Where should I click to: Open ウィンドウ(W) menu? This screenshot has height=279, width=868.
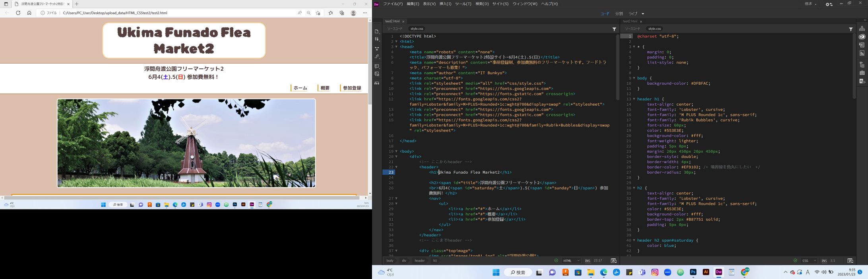(525, 4)
